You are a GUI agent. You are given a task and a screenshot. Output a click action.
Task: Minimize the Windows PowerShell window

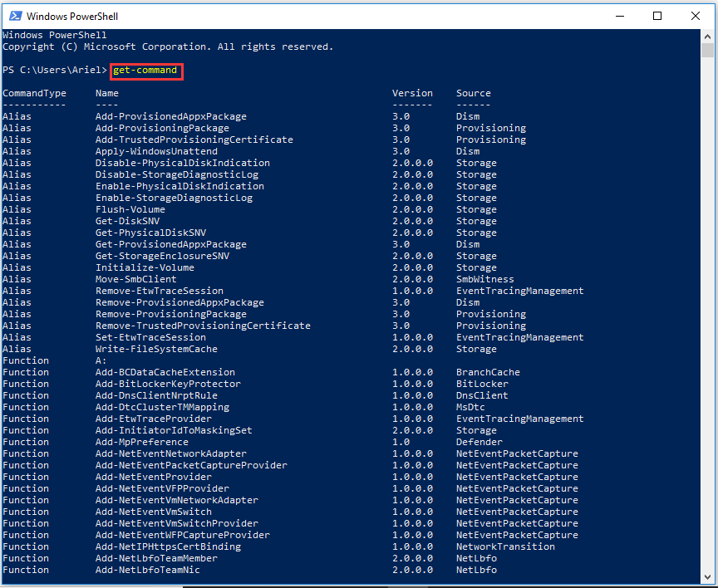[620, 16]
